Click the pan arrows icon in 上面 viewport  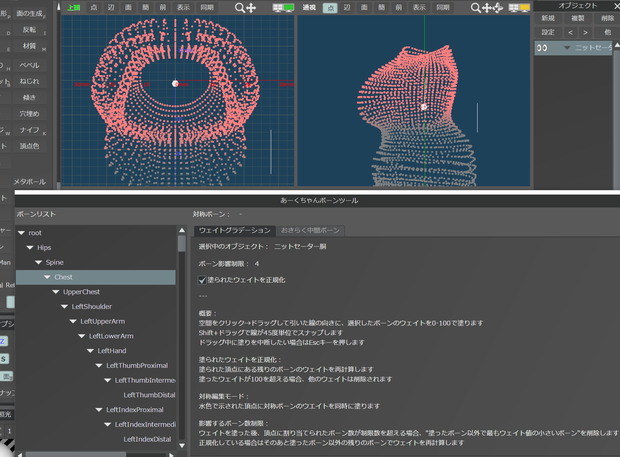pos(251,8)
